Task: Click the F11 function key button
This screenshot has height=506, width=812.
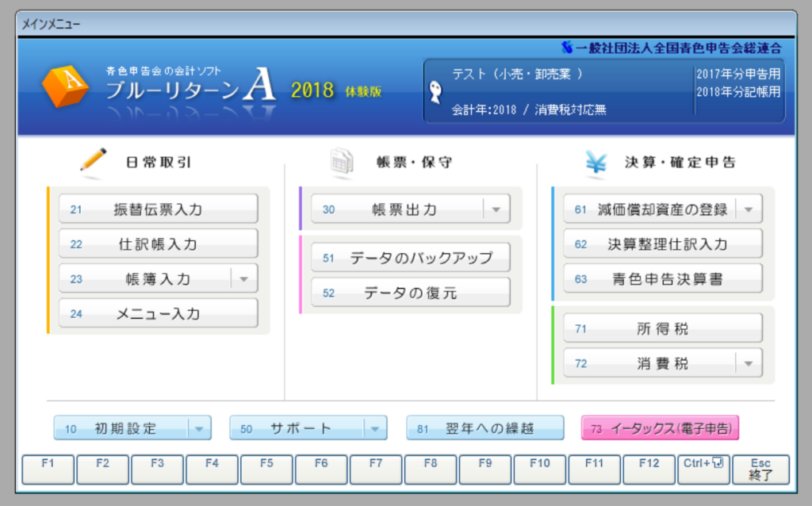Action: coord(595,470)
